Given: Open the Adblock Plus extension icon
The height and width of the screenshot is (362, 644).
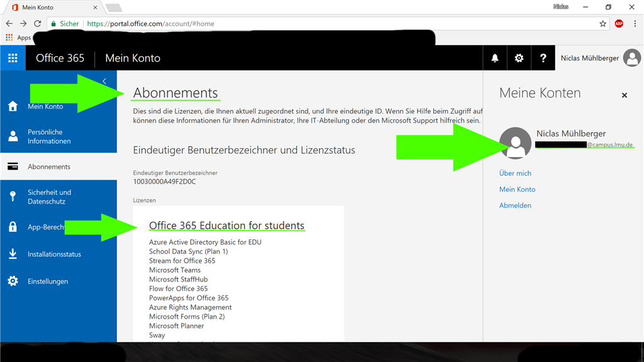Looking at the screenshot, I should [619, 24].
